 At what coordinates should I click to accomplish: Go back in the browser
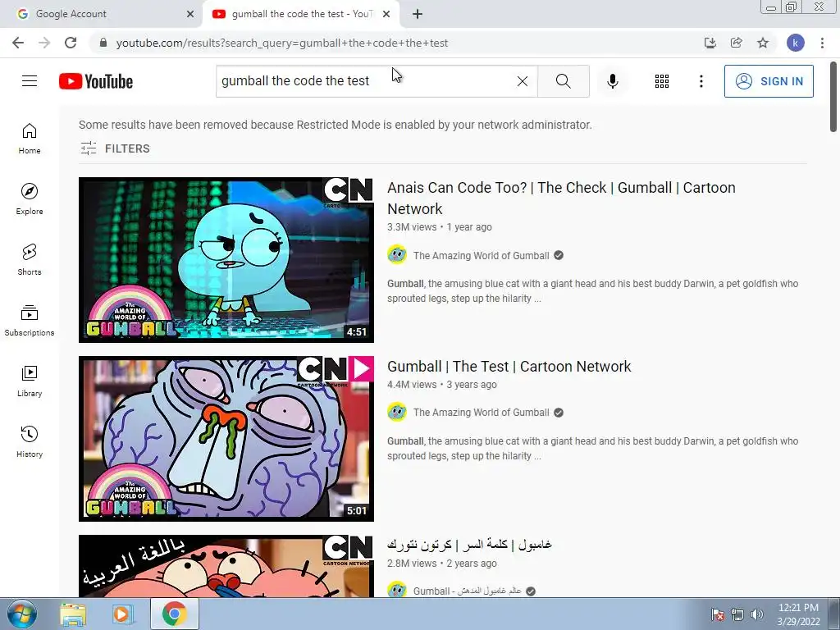point(18,43)
